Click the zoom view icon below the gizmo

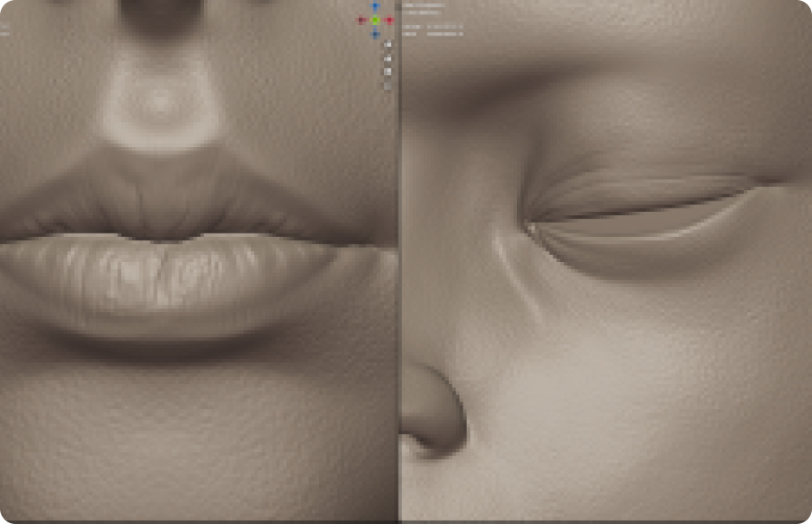point(387,45)
